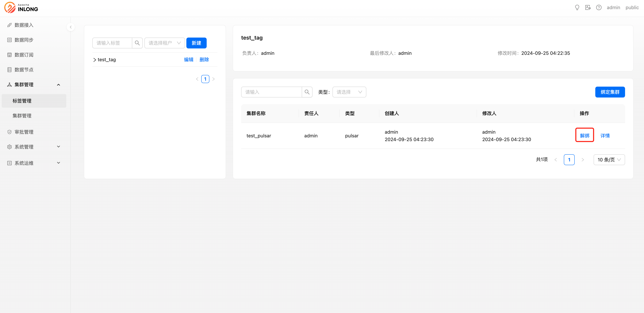Image resolution: width=644 pixels, height=313 pixels.
Task: Click 编辑 link for test_tag
Action: (x=189, y=60)
